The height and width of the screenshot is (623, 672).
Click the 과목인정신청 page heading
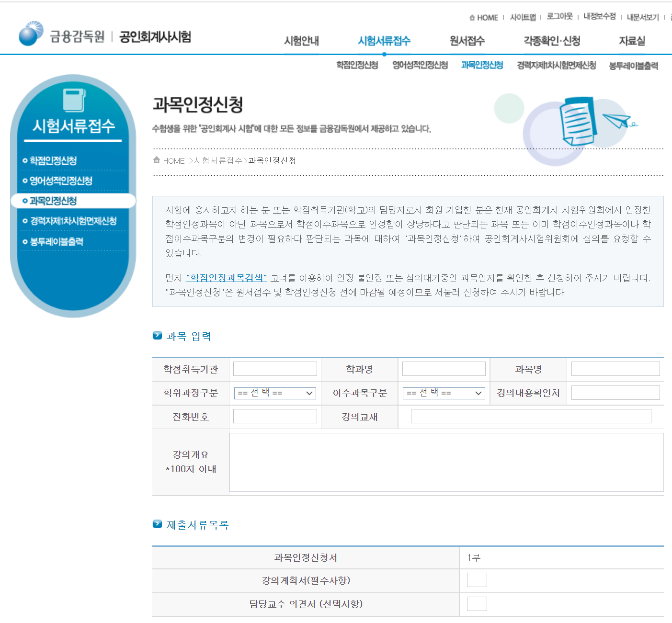pos(198,104)
